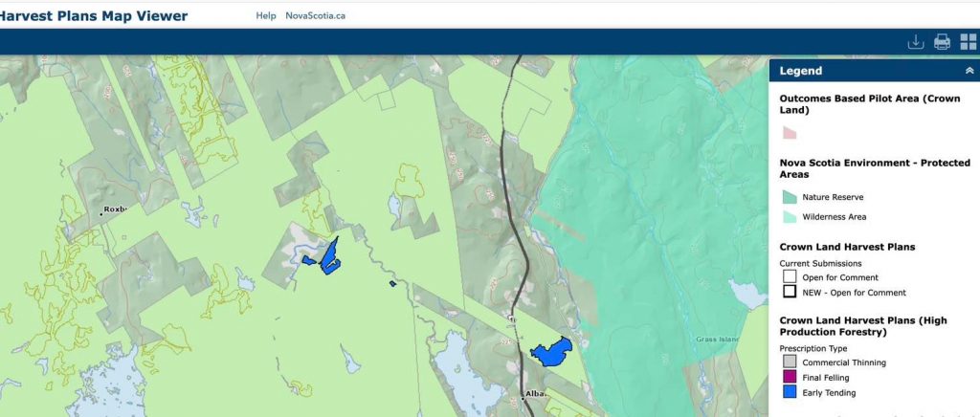Collapse the Legend panel with the chevron
980x417 pixels.
click(x=969, y=71)
